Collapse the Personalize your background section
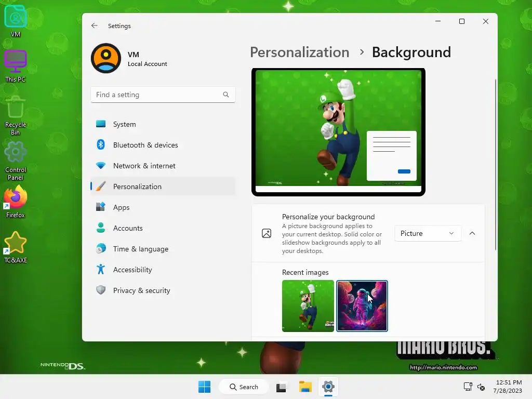Screen dimensions: 532x399 pos(472,233)
